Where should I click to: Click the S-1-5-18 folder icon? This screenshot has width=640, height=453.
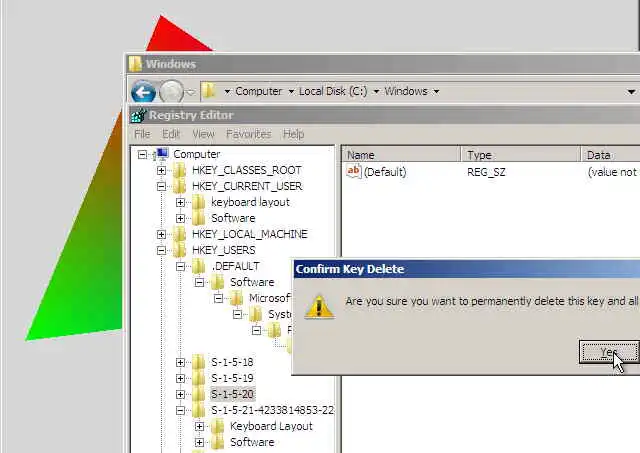(199, 362)
